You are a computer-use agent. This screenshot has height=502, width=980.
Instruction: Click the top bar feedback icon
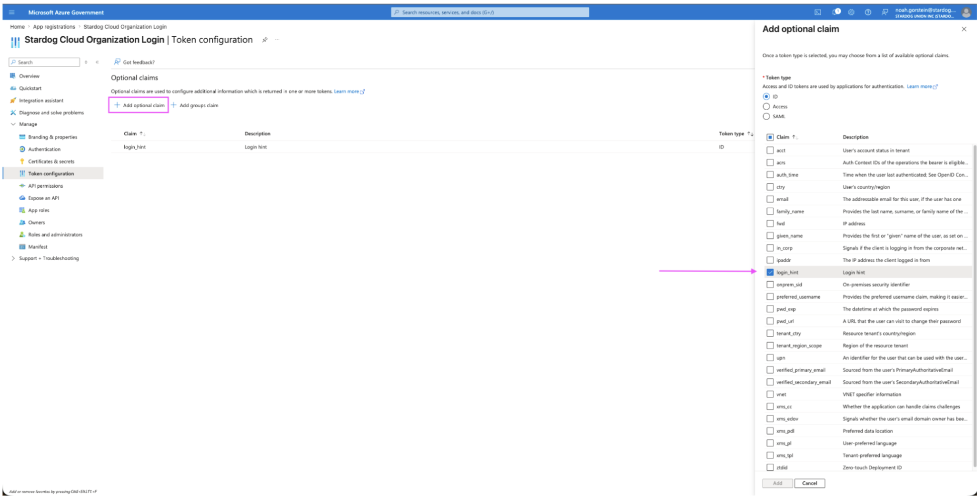pyautogui.click(x=884, y=12)
